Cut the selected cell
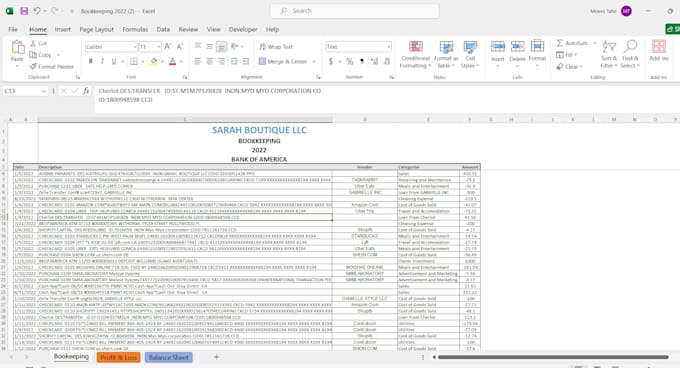The width and height of the screenshot is (680, 368). pyautogui.click(x=38, y=43)
